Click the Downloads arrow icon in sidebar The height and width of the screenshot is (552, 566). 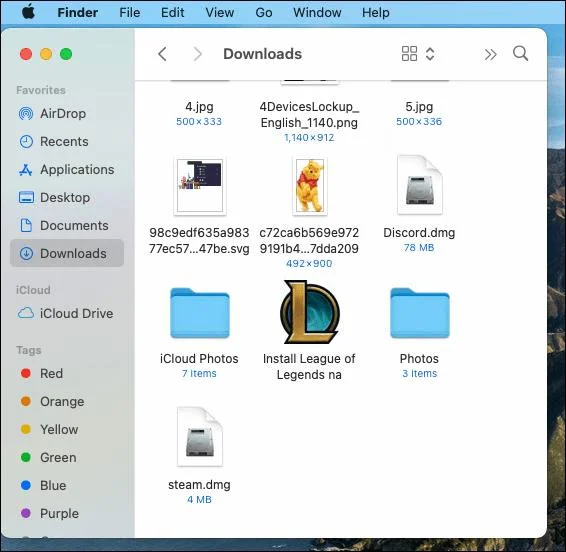pos(26,253)
